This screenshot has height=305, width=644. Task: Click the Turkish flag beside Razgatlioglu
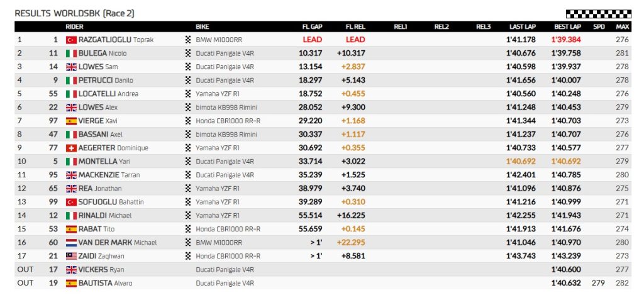coord(71,40)
